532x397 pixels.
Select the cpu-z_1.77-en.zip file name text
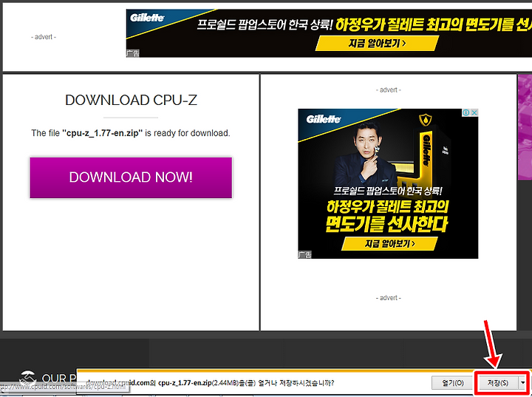click(103, 133)
